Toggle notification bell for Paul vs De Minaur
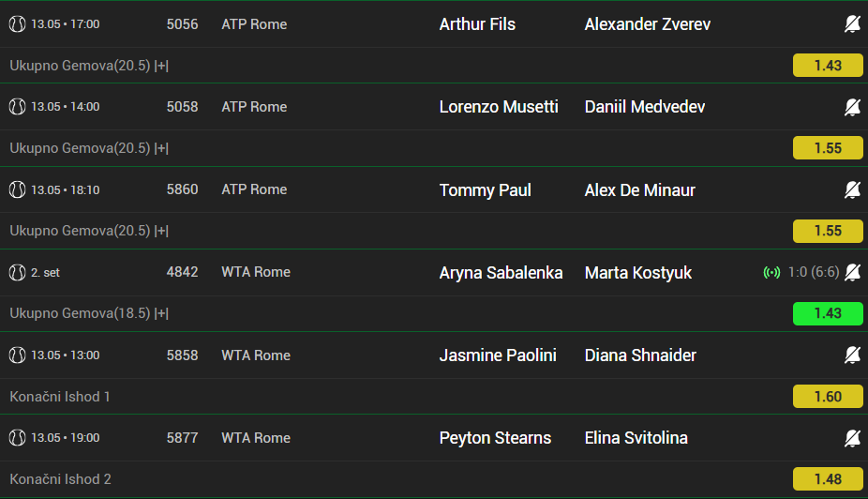Viewport: 868px width, 499px height. [852, 190]
